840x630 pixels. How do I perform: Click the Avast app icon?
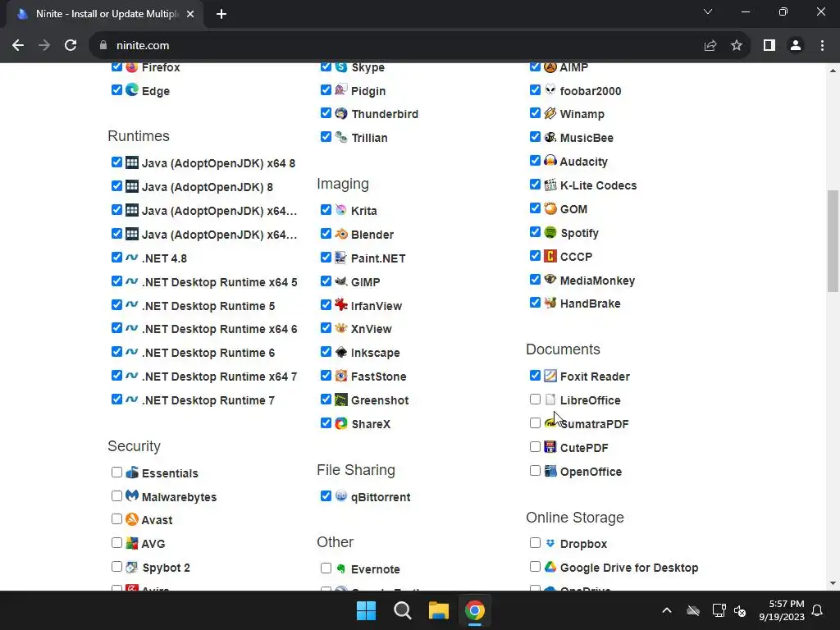point(132,519)
